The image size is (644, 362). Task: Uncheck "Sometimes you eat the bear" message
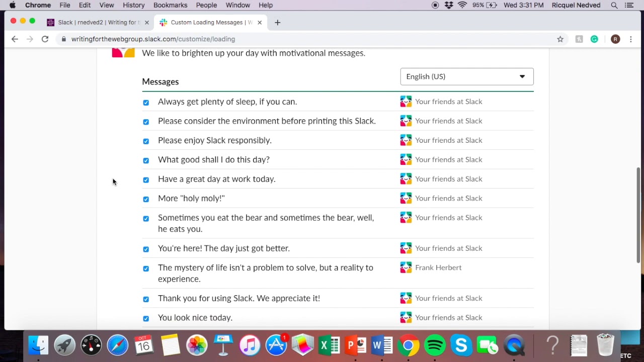(146, 219)
